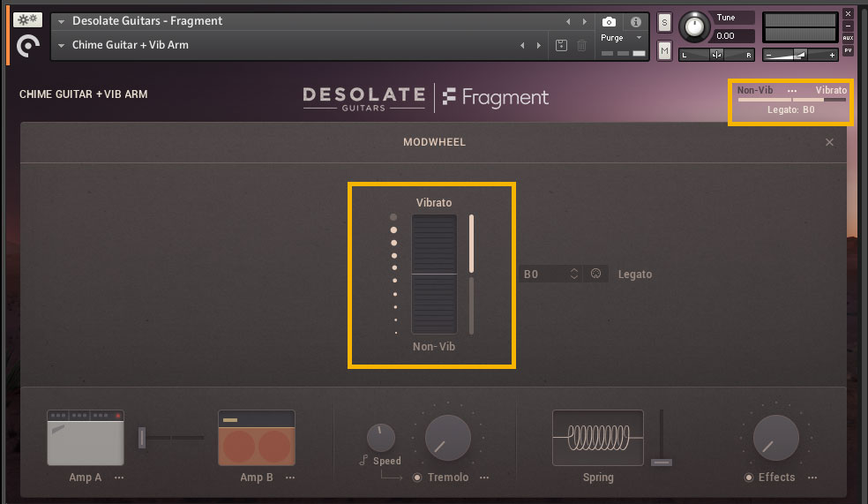Select the Amp B amplifier thumbnail
Image resolution: width=868 pixels, height=504 pixels.
pos(257,438)
